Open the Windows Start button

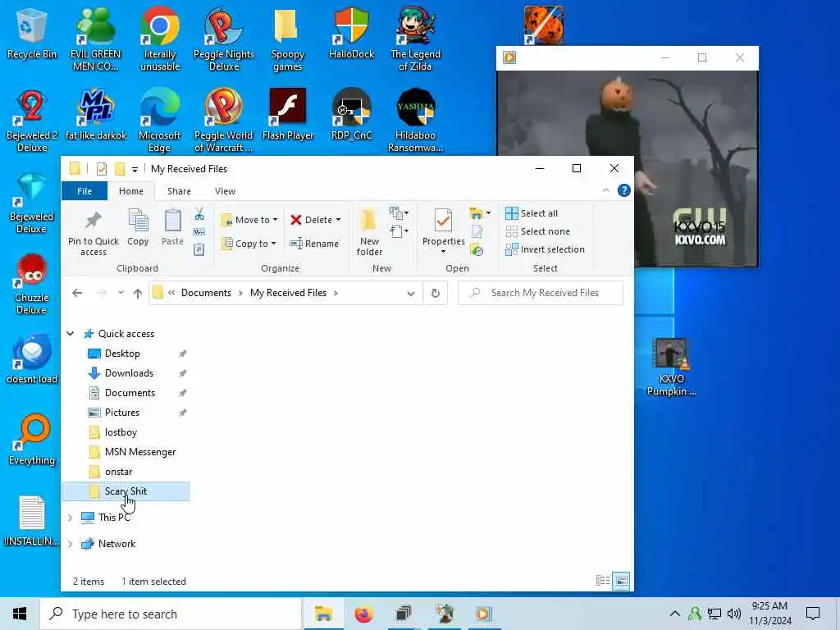pyautogui.click(x=20, y=614)
